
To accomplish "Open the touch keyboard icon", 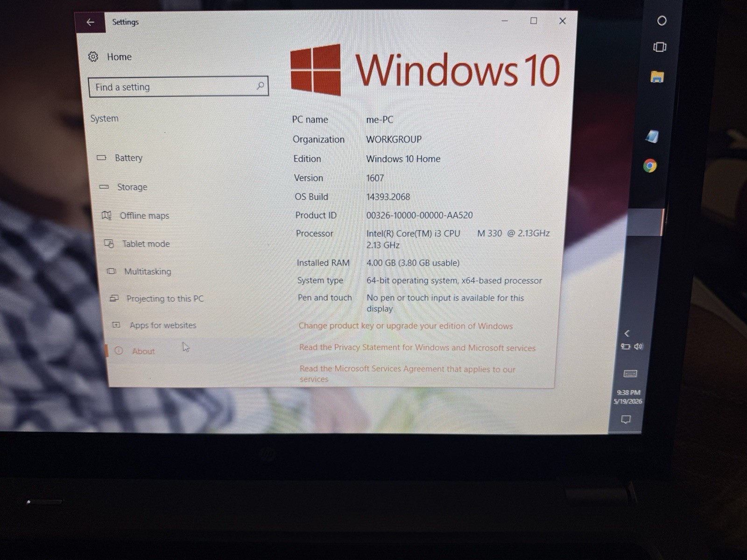I will pos(630,373).
